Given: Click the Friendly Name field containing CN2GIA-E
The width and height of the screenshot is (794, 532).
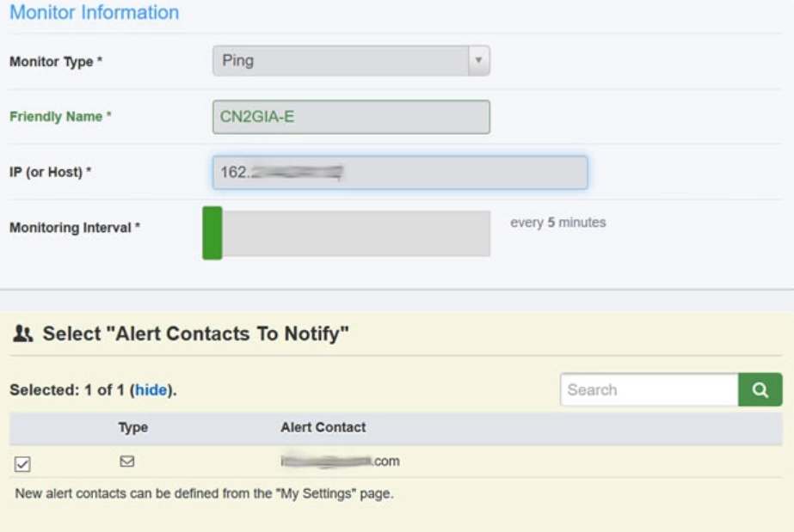Looking at the screenshot, I should tap(351, 117).
